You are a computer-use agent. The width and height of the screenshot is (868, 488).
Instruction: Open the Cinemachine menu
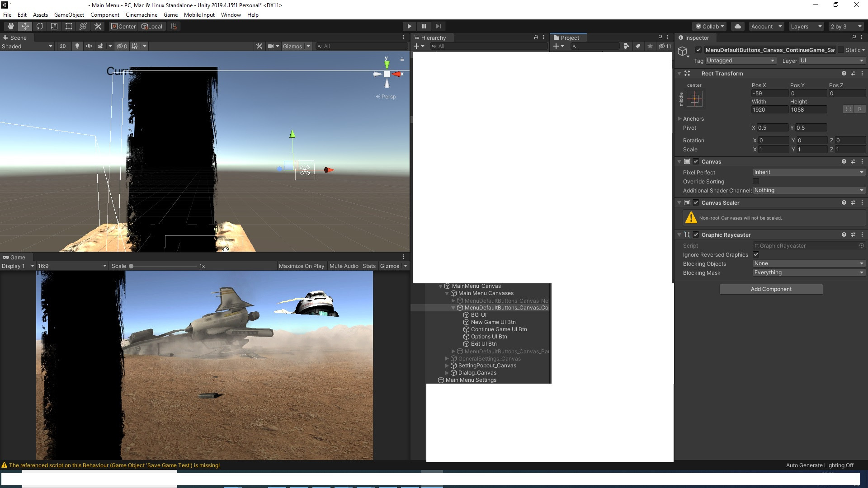(x=142, y=15)
